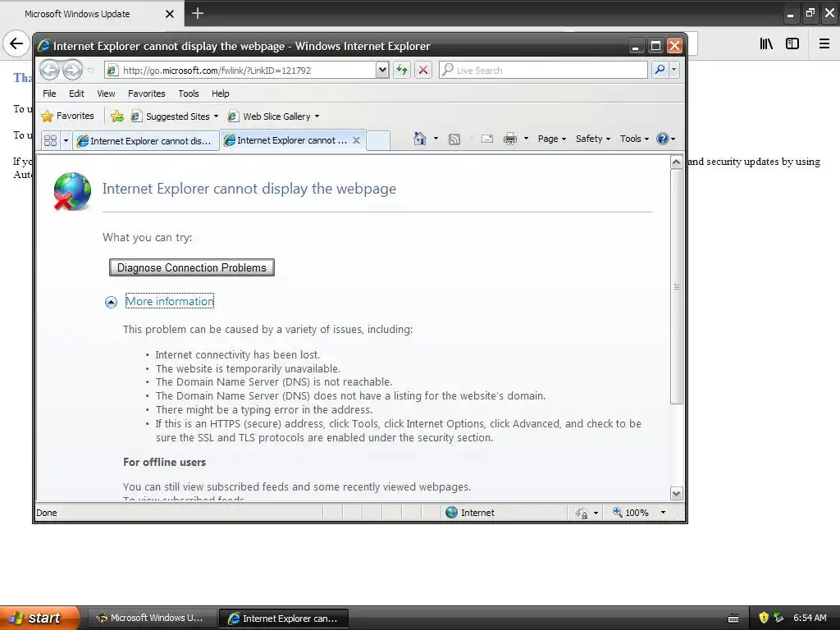
Task: Open the search provider dropdown arrow
Action: (x=674, y=70)
